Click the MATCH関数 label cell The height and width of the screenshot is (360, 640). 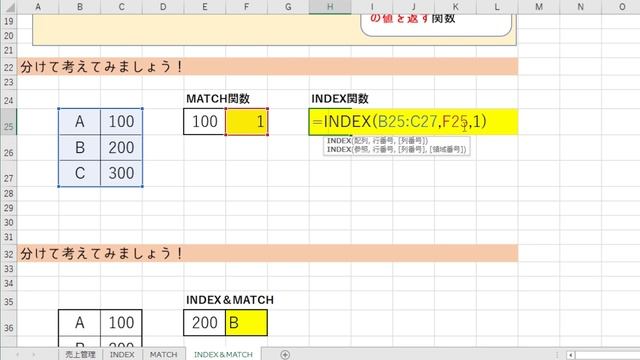coord(218,99)
